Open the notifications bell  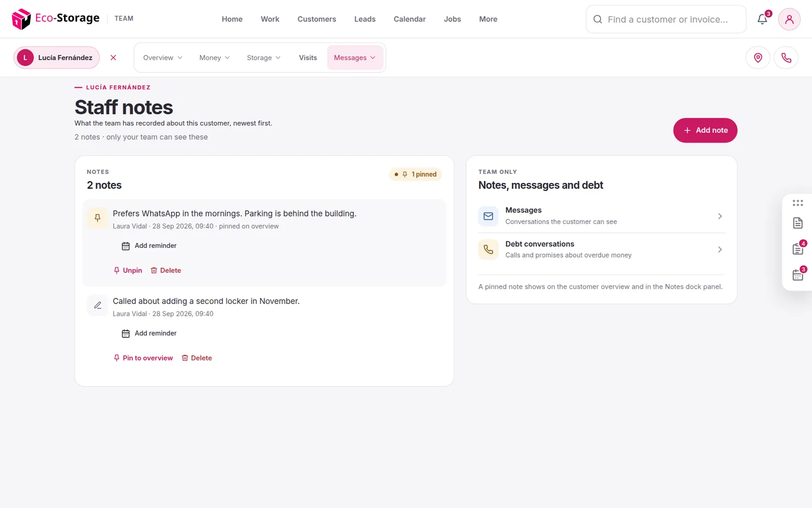point(762,19)
